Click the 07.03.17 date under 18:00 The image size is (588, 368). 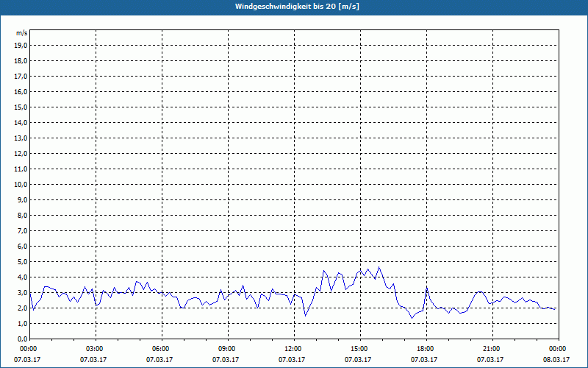[x=424, y=360]
